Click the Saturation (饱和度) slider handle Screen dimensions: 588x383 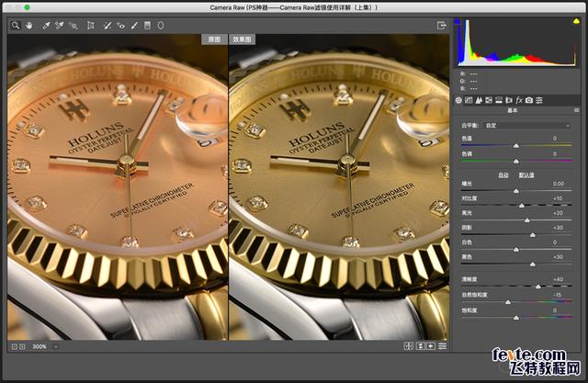pos(516,318)
